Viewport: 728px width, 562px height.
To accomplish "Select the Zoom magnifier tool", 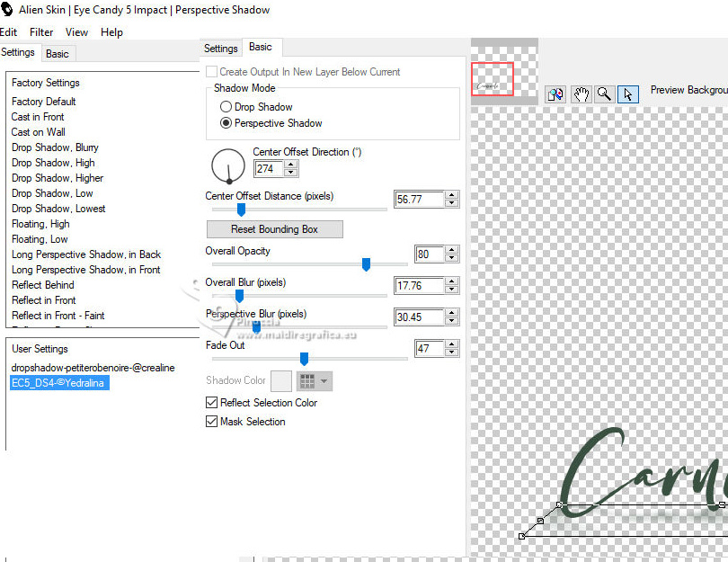I will [x=604, y=94].
